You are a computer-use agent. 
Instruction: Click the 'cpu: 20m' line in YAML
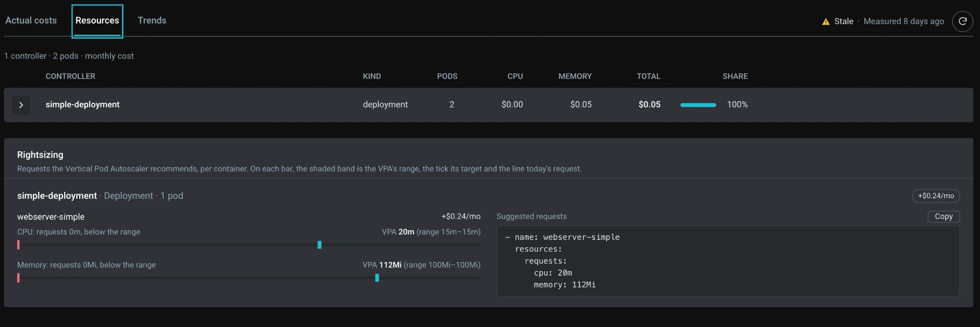[x=553, y=273]
